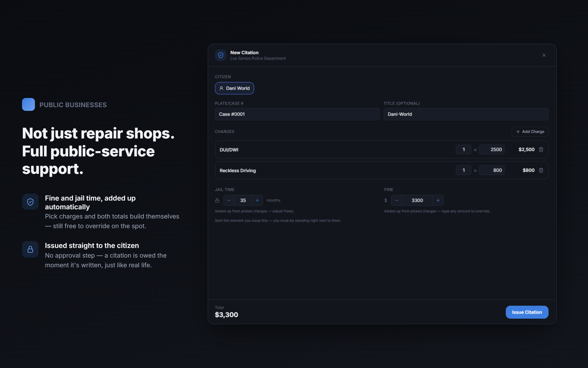Edit the Reckless Driving quantity field
Screen dimensions: 588x368
click(x=463, y=170)
